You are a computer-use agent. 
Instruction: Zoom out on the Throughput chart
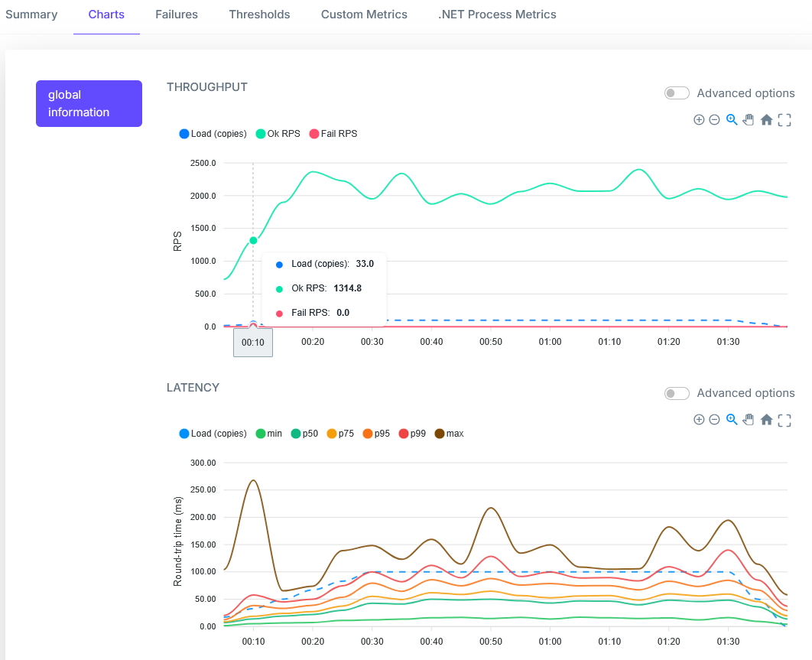point(714,120)
